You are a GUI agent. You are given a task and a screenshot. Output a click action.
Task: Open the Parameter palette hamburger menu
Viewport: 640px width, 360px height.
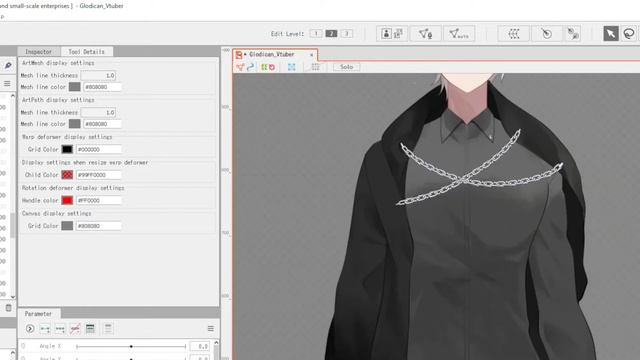click(211, 329)
